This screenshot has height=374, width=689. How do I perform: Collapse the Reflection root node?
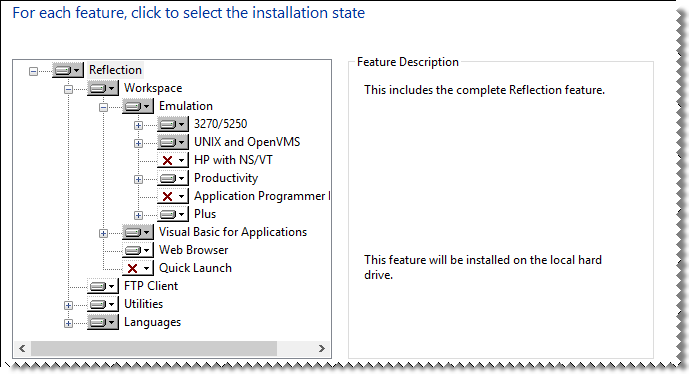tap(33, 71)
